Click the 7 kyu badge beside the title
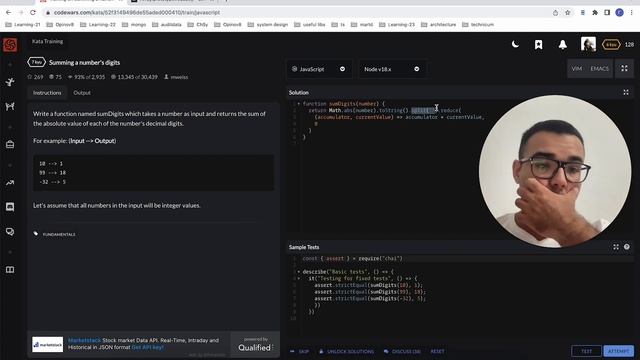The image size is (640, 360). 36,62
